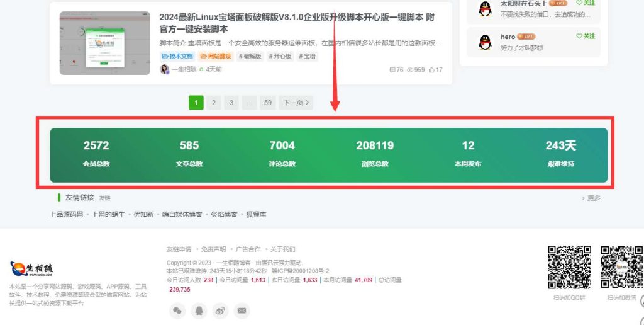The height and width of the screenshot is (325, 644).
Task: Click the QQ group QR code
Action: (570, 268)
